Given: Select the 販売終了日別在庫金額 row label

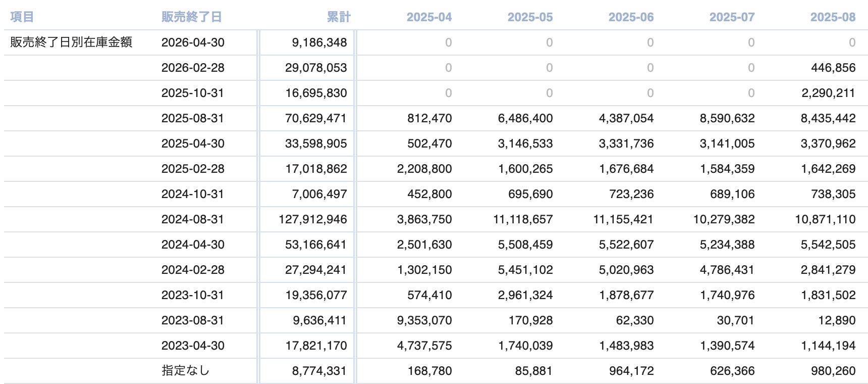Looking at the screenshot, I should [71, 42].
